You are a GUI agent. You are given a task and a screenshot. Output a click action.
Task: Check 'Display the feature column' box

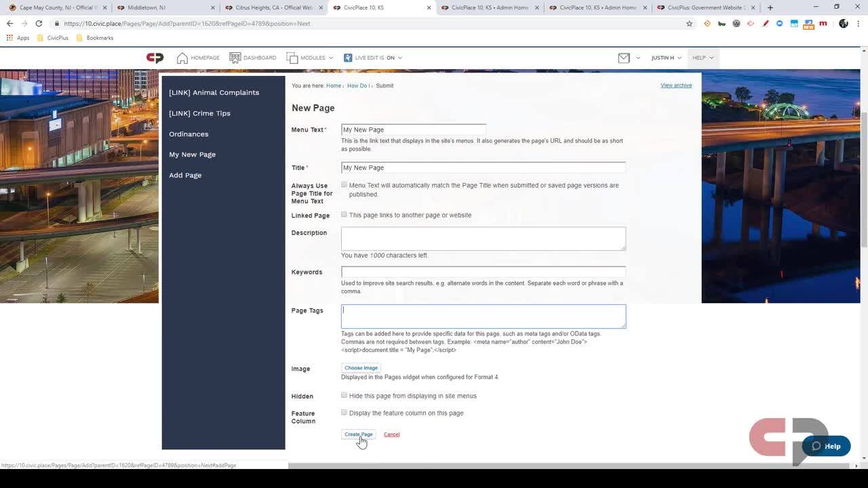[x=344, y=412]
